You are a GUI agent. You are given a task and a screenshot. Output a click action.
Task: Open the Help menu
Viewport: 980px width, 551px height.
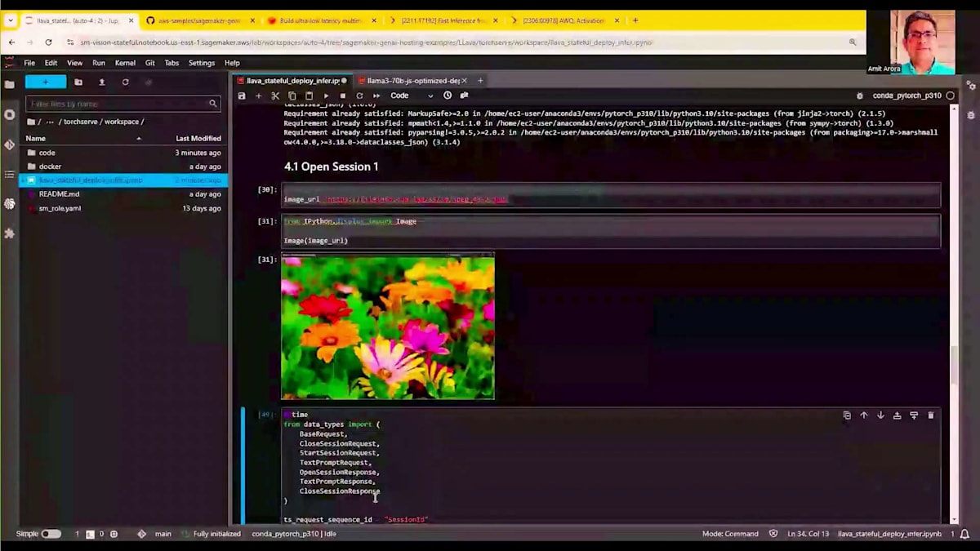[232, 63]
